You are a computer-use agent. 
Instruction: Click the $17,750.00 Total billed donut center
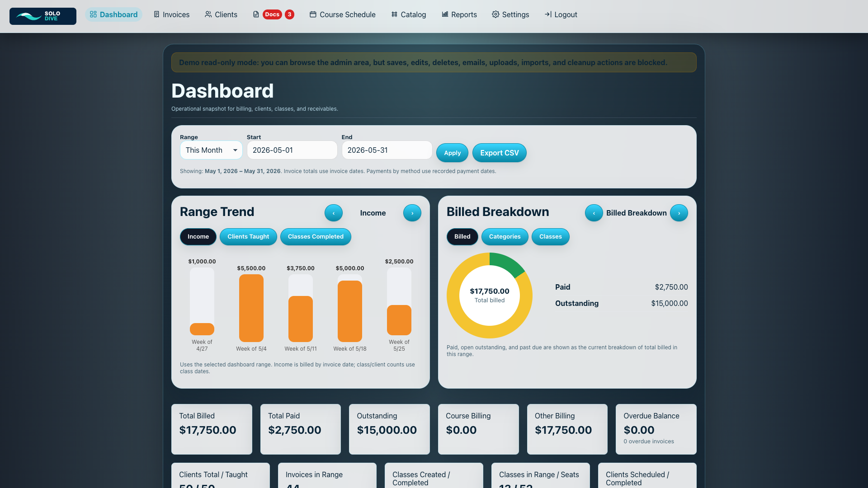pos(490,295)
